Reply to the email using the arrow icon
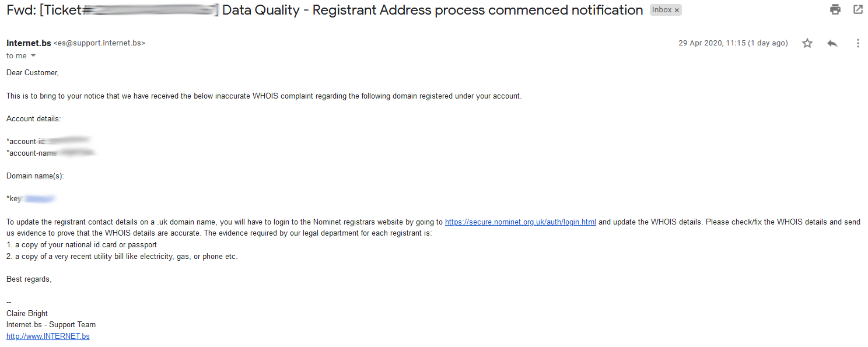The width and height of the screenshot is (868, 347). tap(832, 43)
